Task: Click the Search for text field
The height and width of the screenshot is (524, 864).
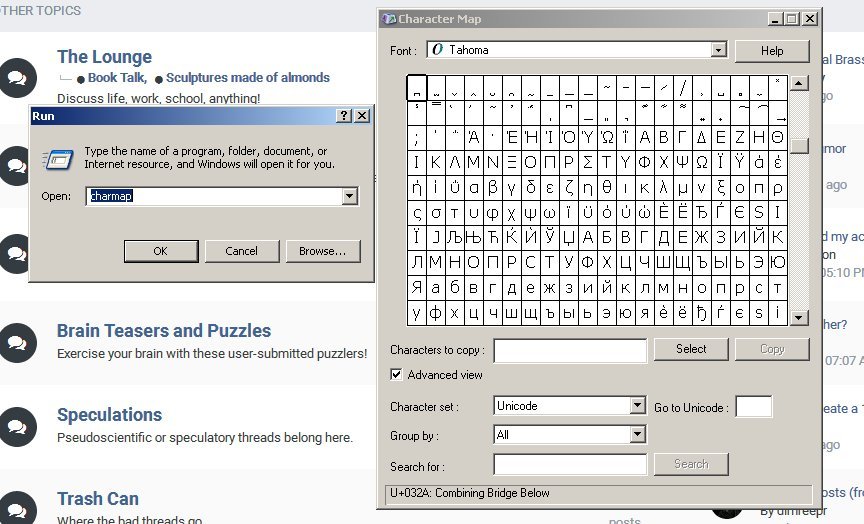Action: point(570,464)
